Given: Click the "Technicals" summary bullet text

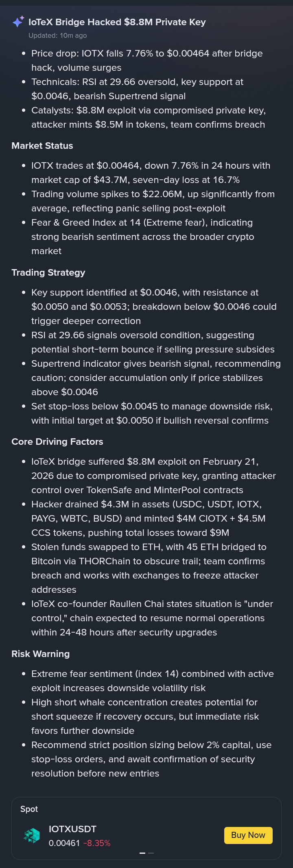Looking at the screenshot, I should click(x=137, y=89).
